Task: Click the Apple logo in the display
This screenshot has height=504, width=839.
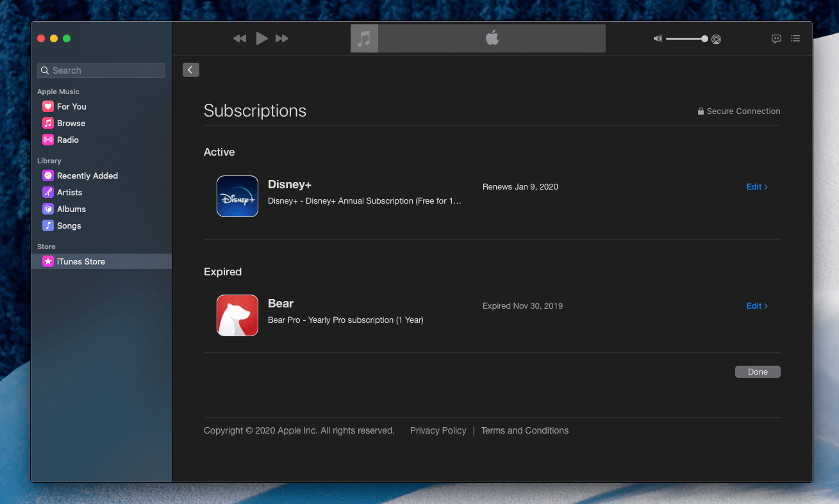Action: pyautogui.click(x=492, y=38)
